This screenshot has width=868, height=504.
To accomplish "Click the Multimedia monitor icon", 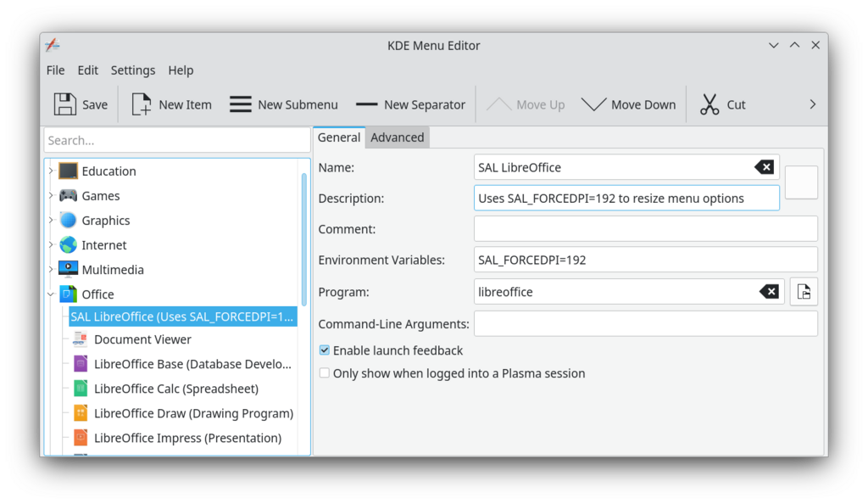I will (68, 269).
